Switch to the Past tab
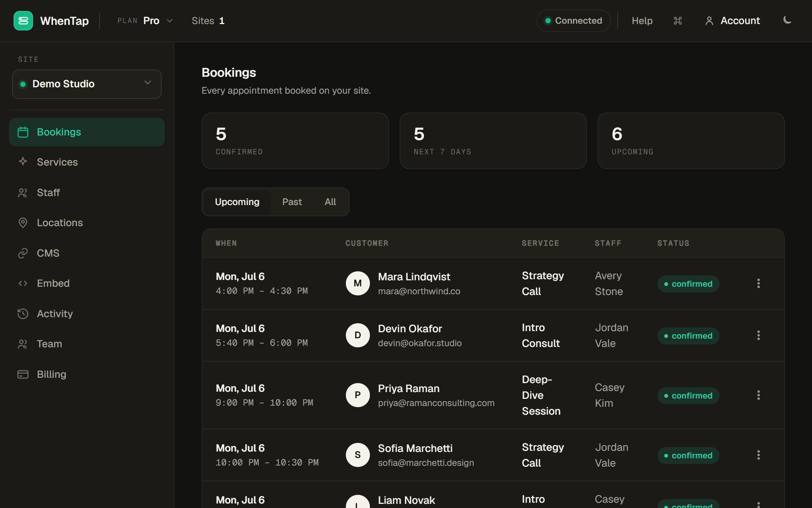Image resolution: width=812 pixels, height=508 pixels. (292, 202)
